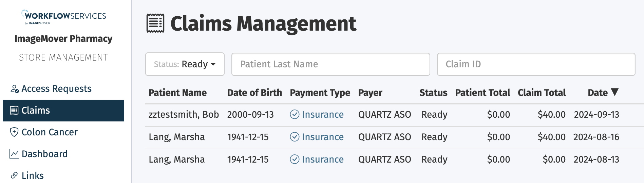644x183 pixels.
Task: Click the Insurance checkmark icon for 2024-08-16 claim
Action: 295,137
